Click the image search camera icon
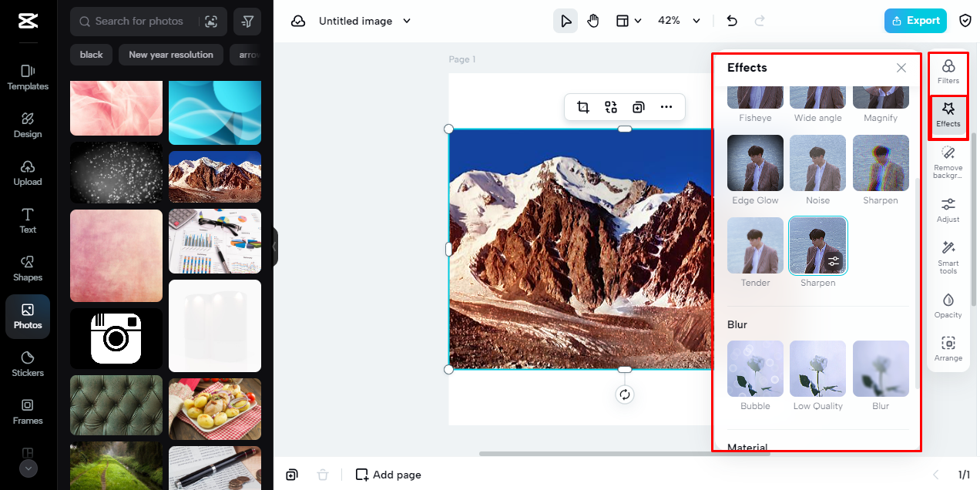980x490 pixels. pos(210,22)
